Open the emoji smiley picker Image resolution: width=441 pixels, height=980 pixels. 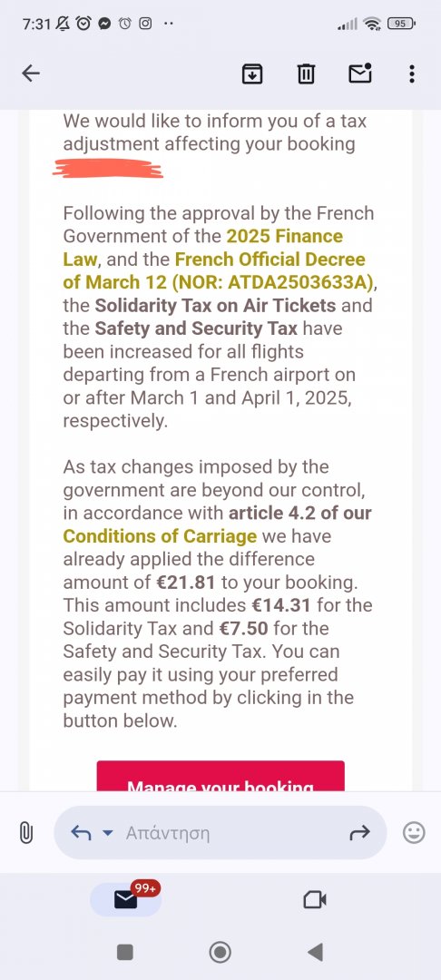coord(414,832)
